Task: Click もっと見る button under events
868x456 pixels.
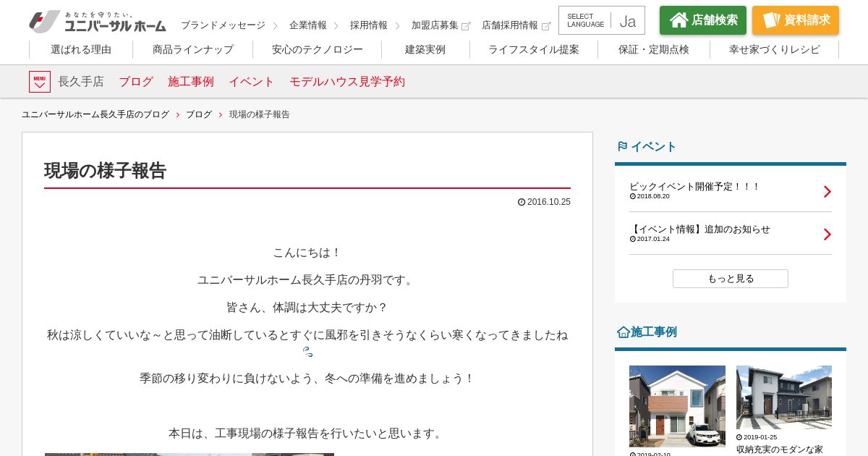Action: 731,279
